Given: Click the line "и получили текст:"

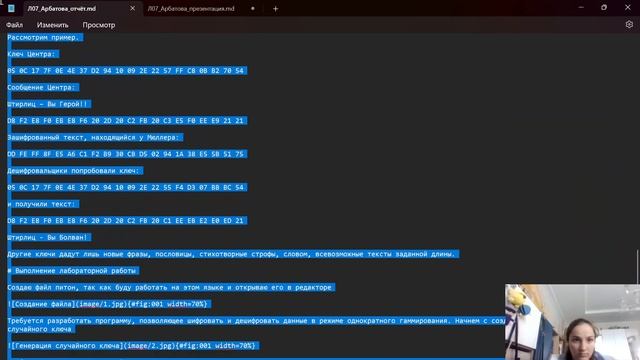Looking at the screenshot, I should pos(41,204).
